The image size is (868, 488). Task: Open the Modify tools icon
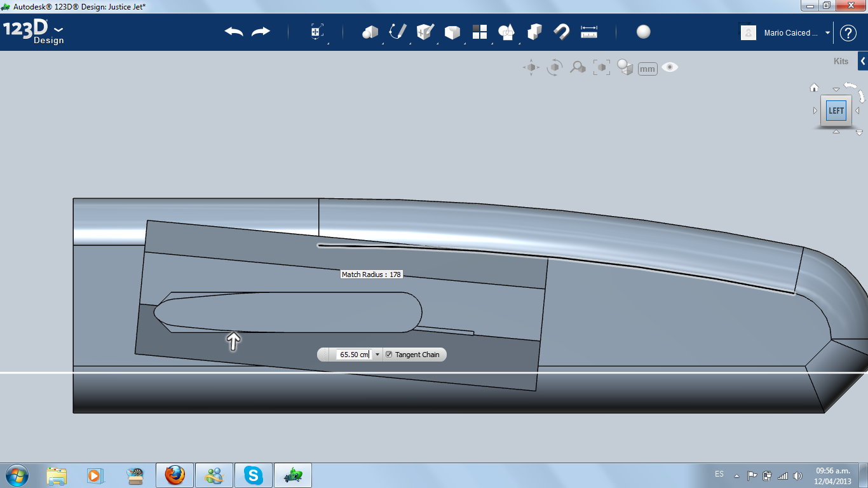tap(452, 32)
